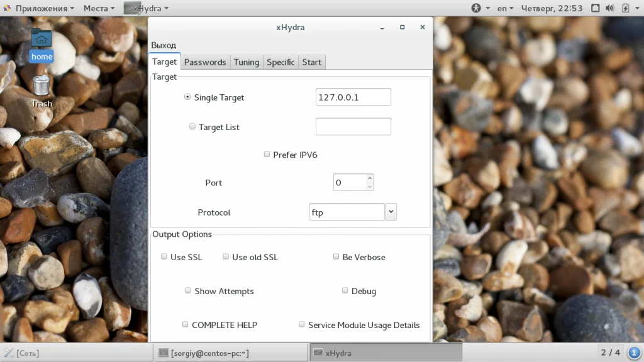Open the Сеть network taskbar item
This screenshot has height=362, width=644.
[21, 353]
